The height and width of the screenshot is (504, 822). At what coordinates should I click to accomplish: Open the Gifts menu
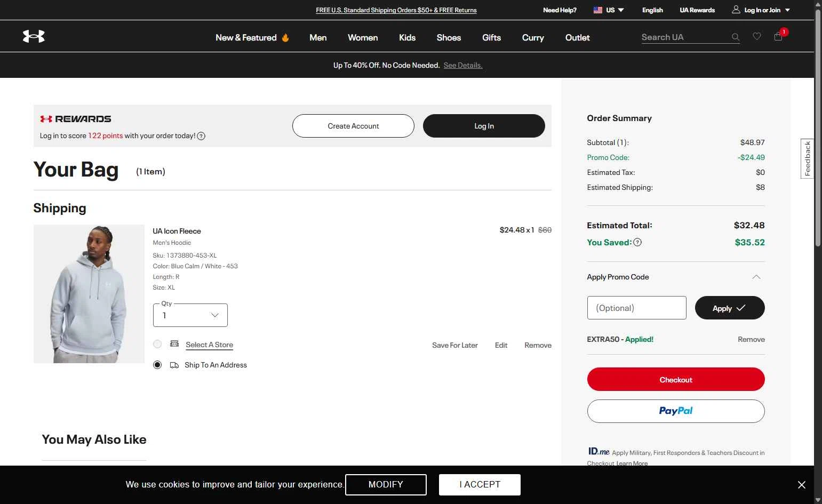[x=491, y=37]
